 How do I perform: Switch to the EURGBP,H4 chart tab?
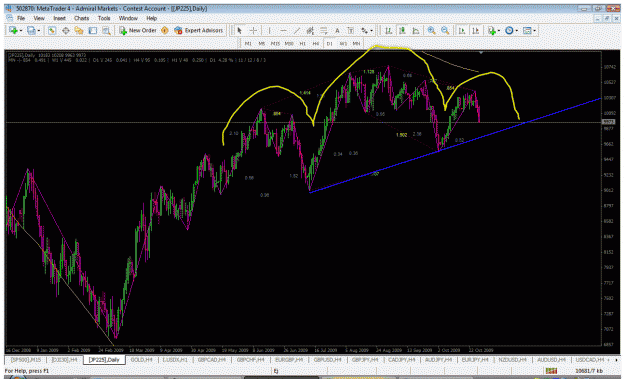tap(288, 359)
